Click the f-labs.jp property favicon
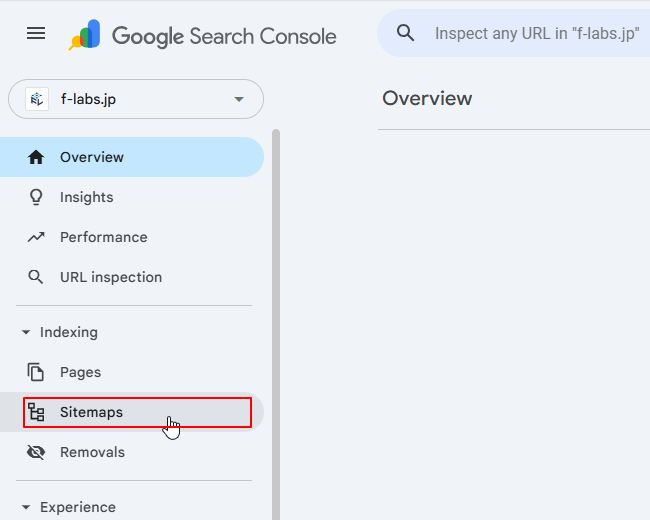650x520 pixels. pos(37,99)
